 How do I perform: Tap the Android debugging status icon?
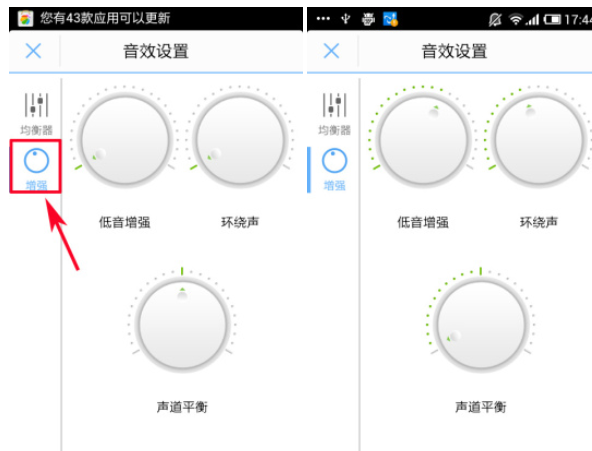pyautogui.click(x=368, y=18)
